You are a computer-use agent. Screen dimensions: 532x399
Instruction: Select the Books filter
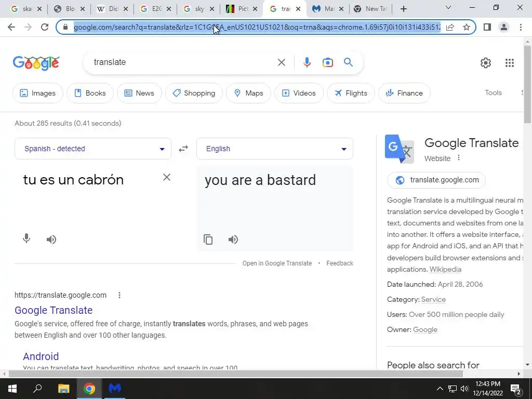pos(90,93)
